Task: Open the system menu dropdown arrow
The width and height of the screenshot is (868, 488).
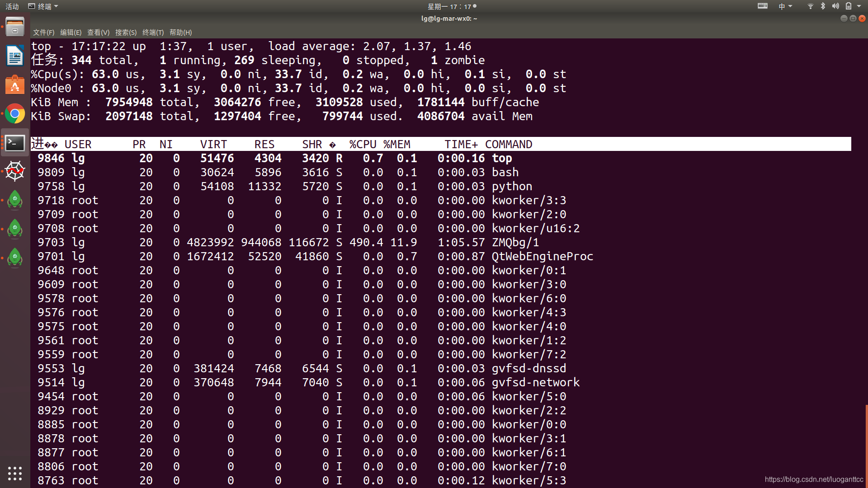Action: [859, 6]
